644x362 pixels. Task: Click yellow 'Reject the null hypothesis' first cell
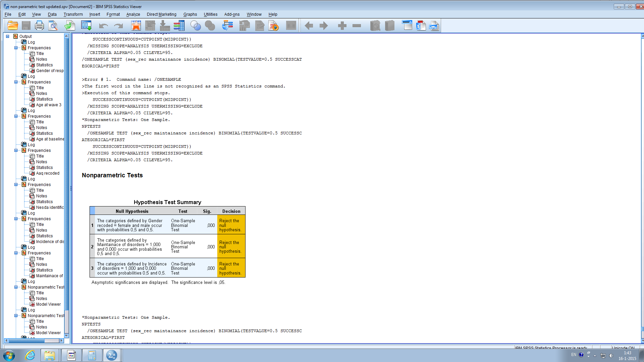(231, 225)
